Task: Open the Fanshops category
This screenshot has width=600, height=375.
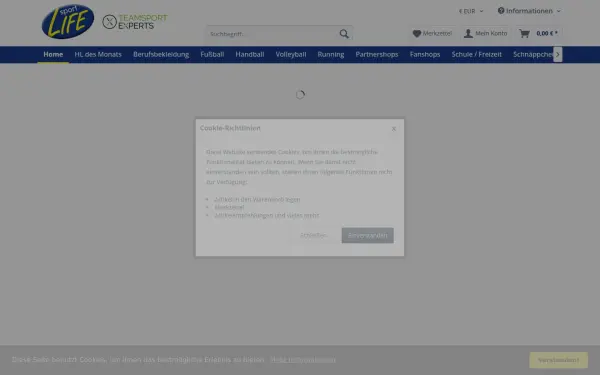Action: [425, 54]
